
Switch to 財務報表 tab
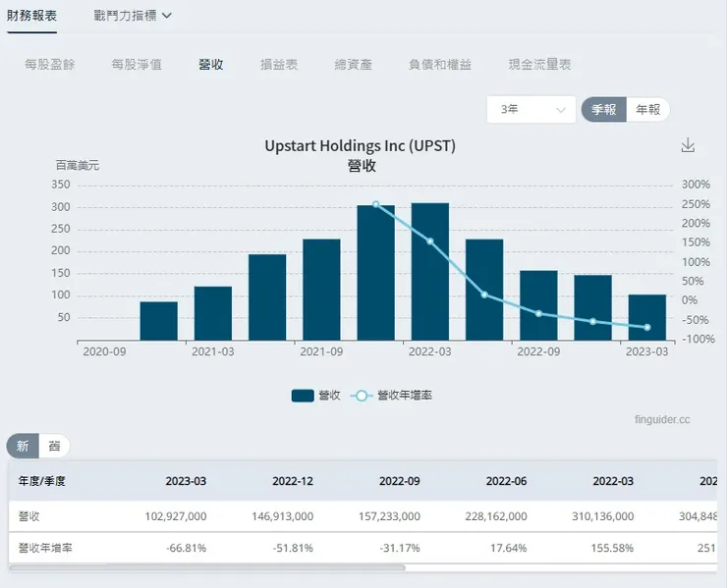[31, 16]
